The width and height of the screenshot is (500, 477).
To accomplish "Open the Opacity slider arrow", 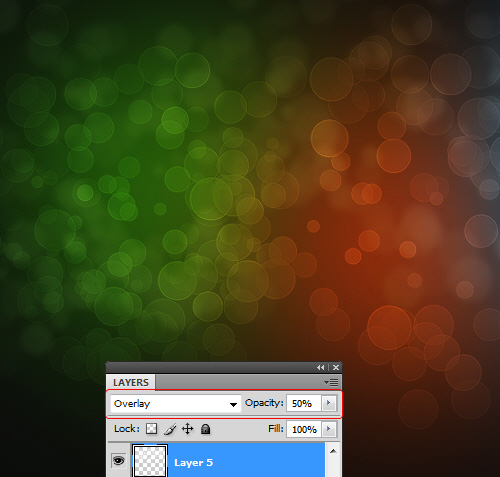I will click(329, 403).
